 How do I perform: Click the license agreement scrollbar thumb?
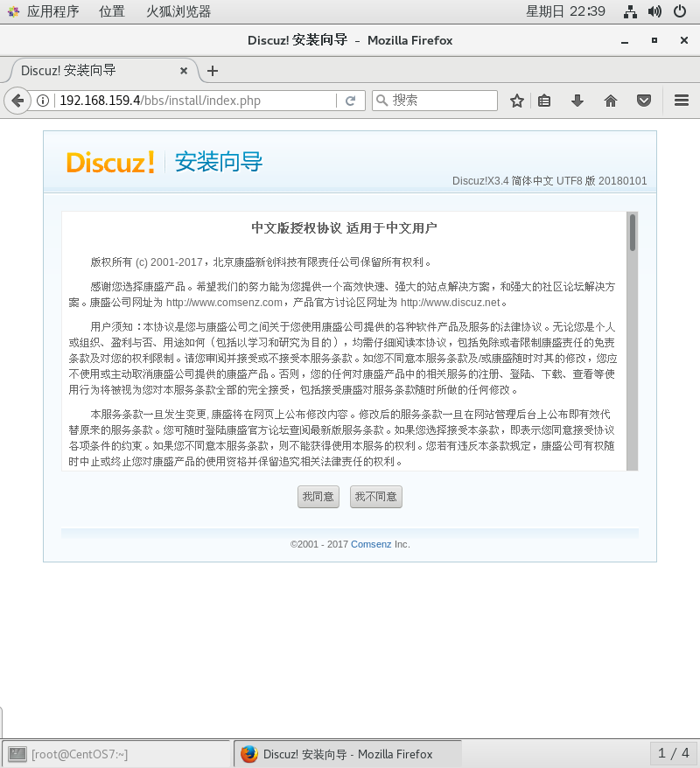(x=633, y=233)
